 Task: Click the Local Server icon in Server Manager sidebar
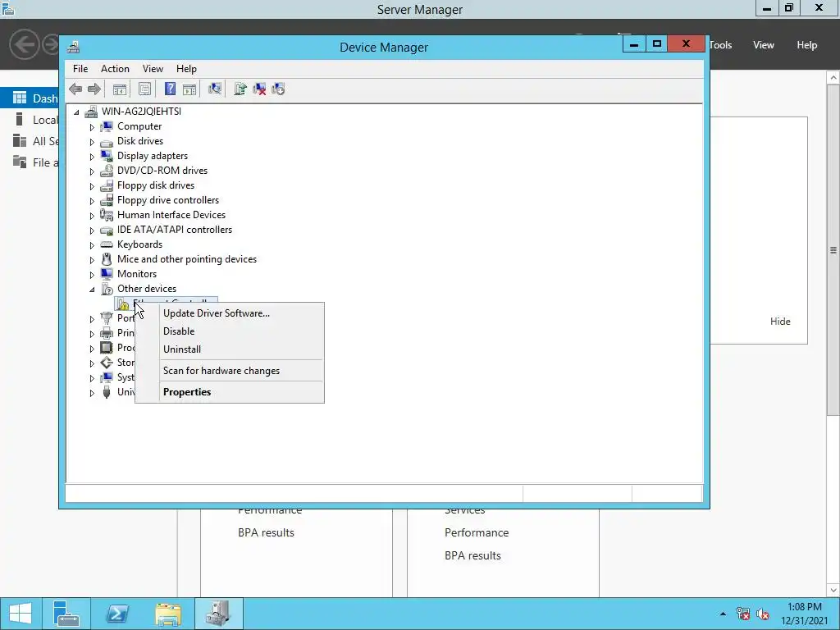point(20,120)
